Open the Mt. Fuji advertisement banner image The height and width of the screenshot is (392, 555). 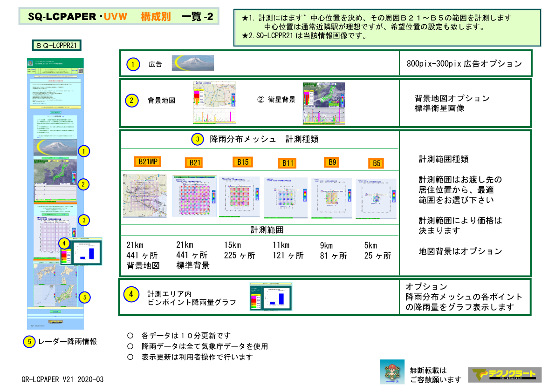192,63
